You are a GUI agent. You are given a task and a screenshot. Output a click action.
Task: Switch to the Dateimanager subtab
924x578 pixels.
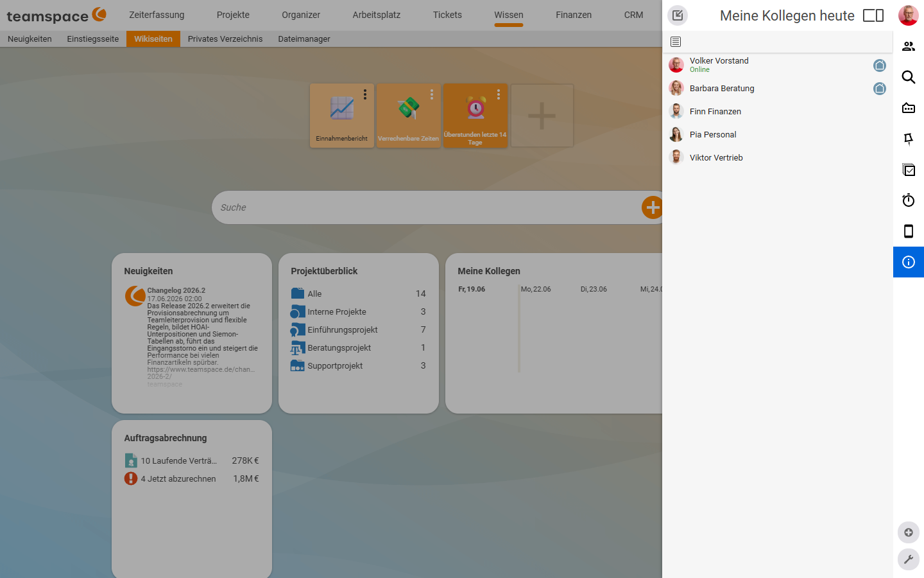304,39
